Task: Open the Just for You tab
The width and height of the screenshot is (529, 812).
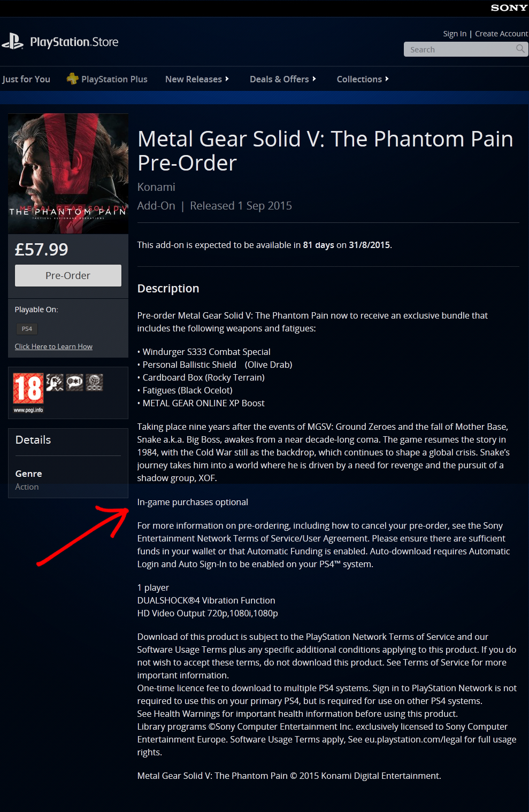Action: pyautogui.click(x=26, y=79)
